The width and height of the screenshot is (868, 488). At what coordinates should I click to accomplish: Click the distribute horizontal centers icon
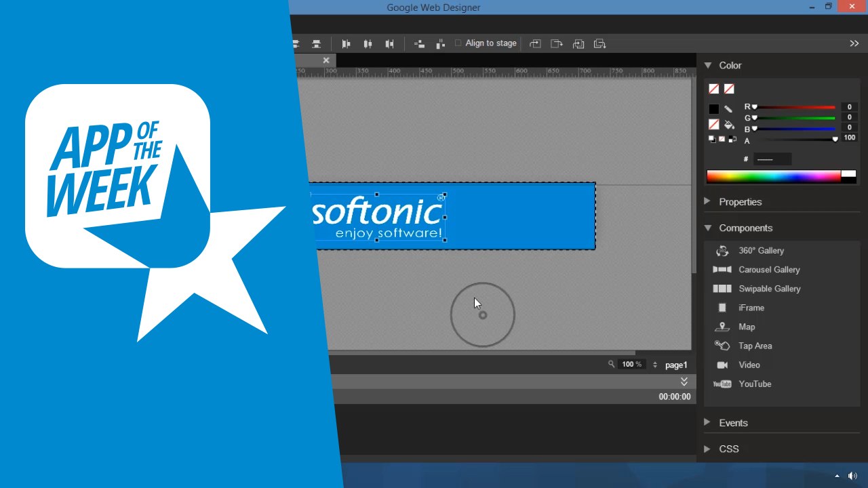click(368, 43)
